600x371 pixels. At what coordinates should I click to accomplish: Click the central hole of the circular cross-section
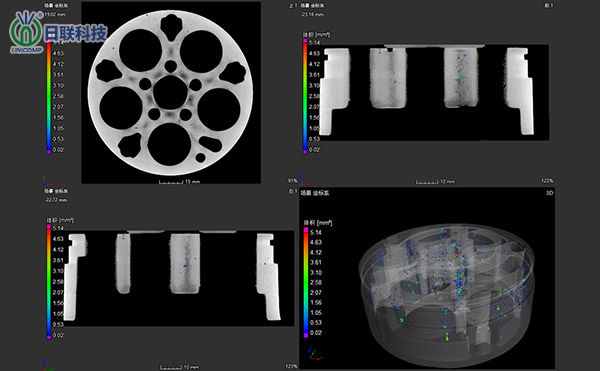[x=170, y=93]
